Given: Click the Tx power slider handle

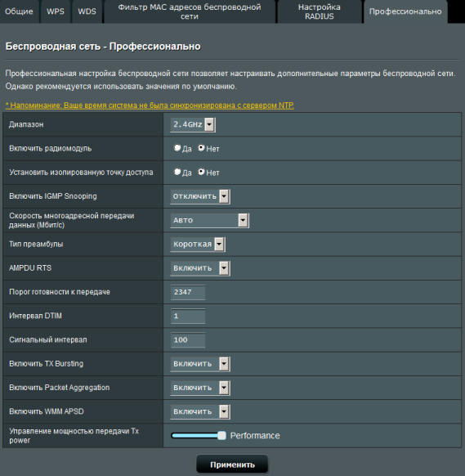Looking at the screenshot, I should [x=222, y=436].
